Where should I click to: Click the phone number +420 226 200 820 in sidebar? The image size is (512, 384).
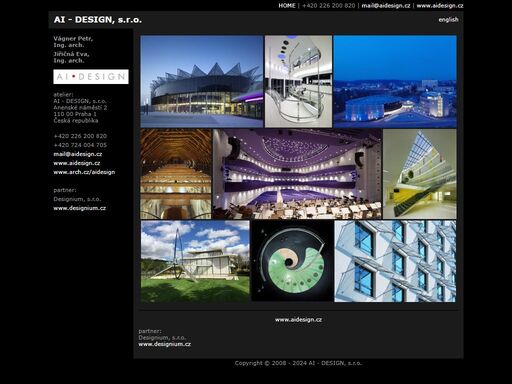pyautogui.click(x=80, y=136)
